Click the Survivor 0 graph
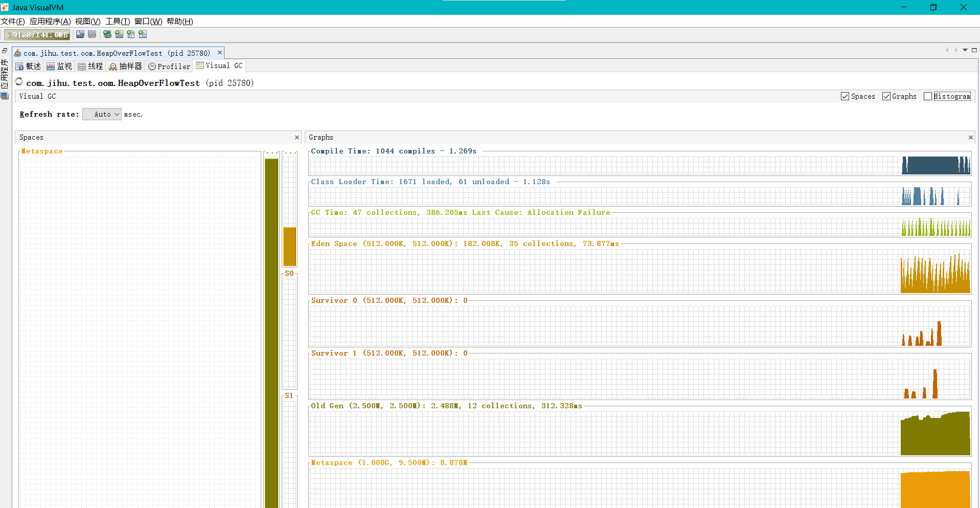The width and height of the screenshot is (980, 508). (x=640, y=326)
